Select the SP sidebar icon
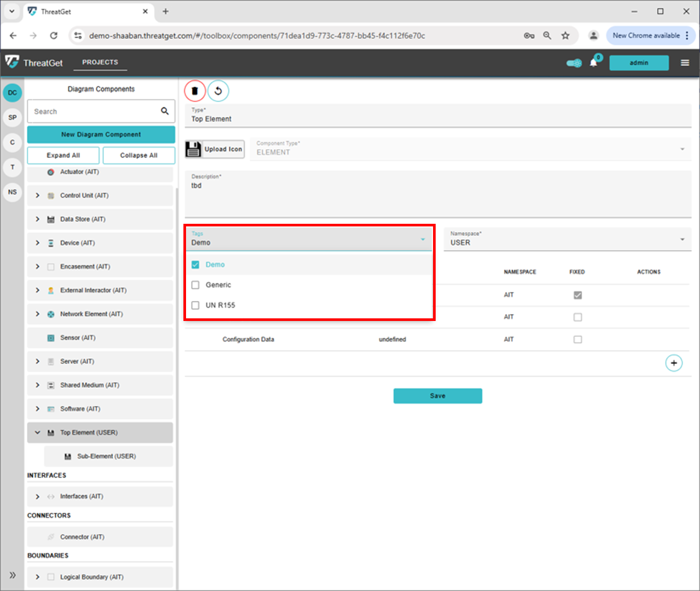The image size is (700, 591). 13,118
